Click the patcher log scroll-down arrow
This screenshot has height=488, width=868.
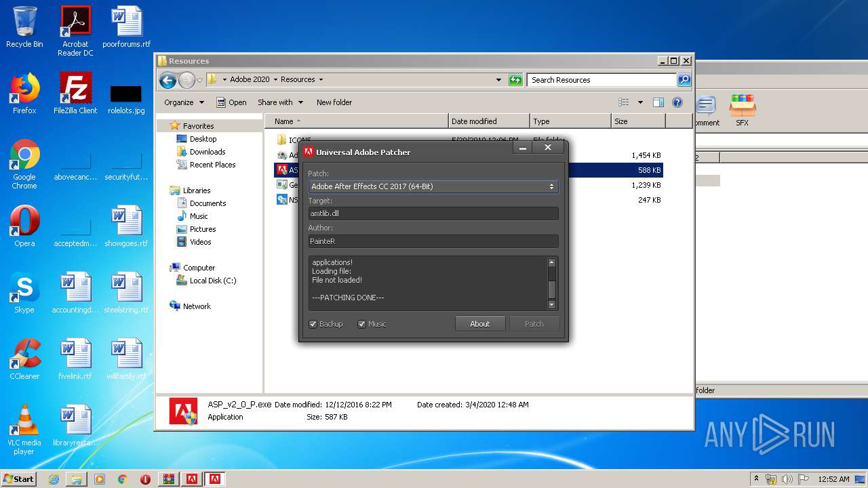[x=552, y=305]
